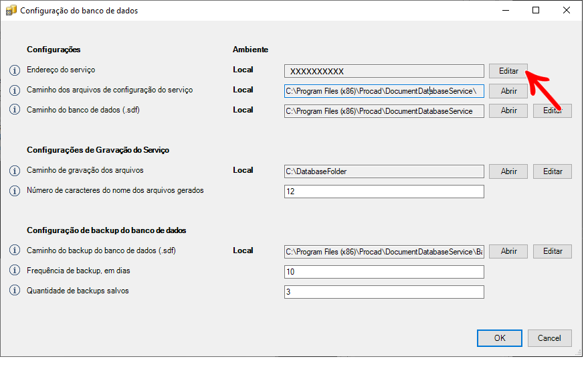Screen dimensions: 588x365
Task: Click info icon for Caminho dos arquivos de configuração
Action: [x=15, y=90]
